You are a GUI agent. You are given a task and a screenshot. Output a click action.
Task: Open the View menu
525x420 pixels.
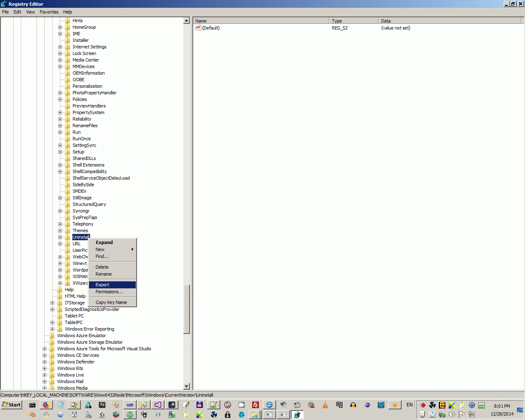tap(30, 12)
